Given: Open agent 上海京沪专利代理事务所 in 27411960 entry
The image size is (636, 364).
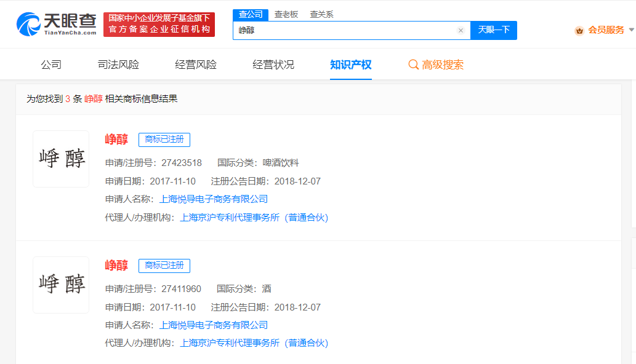Looking at the screenshot, I should pyautogui.click(x=254, y=343).
